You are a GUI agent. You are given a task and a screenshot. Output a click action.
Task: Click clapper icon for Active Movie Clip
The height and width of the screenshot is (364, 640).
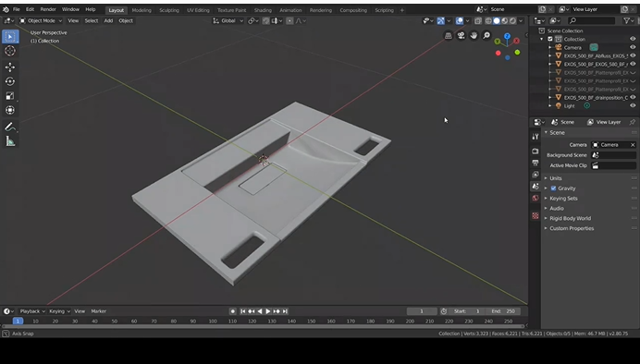(x=596, y=165)
